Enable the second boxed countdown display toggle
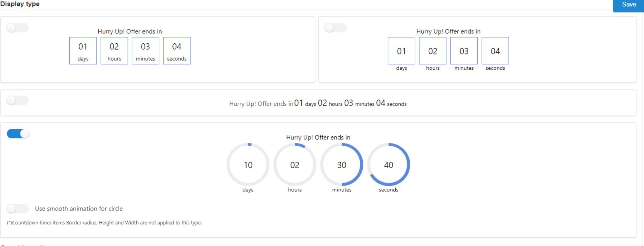Image resolution: width=644 pixels, height=246 pixels. (336, 28)
